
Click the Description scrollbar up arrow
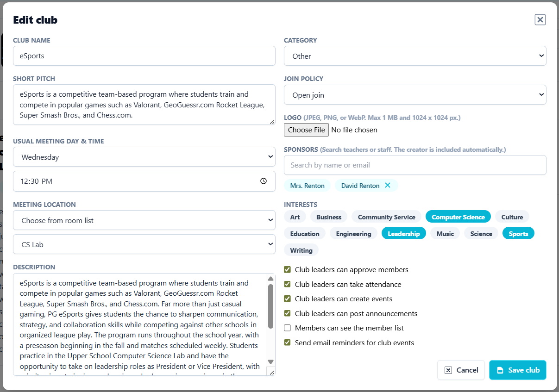coord(271,278)
